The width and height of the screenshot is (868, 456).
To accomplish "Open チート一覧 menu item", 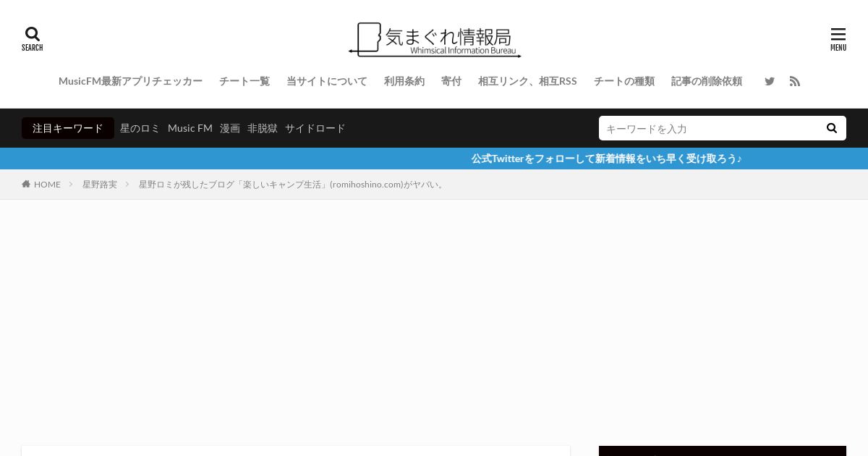I will pyautogui.click(x=244, y=81).
